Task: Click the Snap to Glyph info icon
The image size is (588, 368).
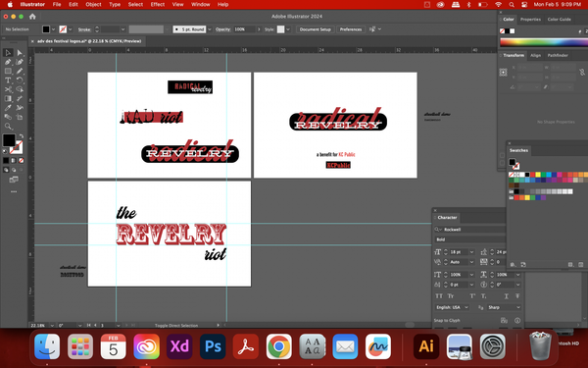Action: (517, 320)
